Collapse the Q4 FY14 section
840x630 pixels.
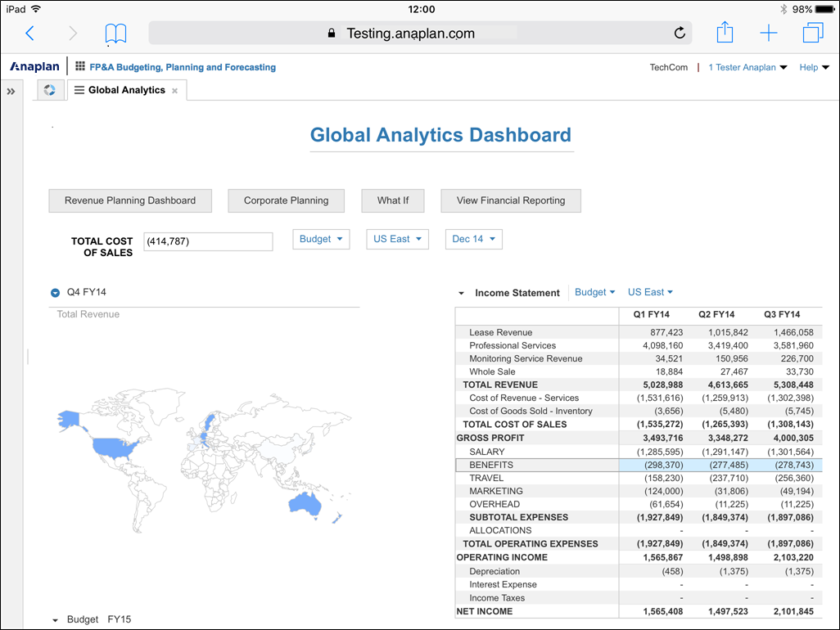click(56, 292)
